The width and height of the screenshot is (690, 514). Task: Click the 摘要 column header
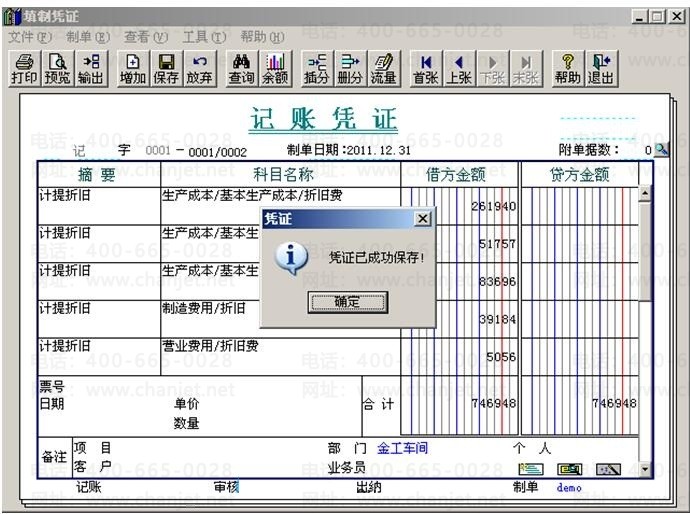pos(99,175)
